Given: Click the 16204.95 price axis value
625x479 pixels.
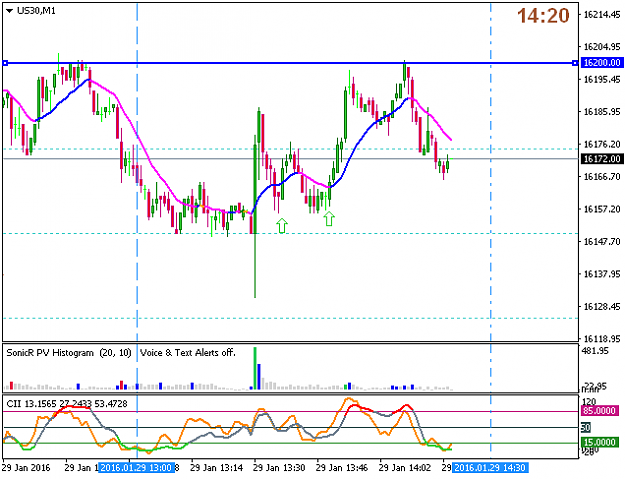Looking at the screenshot, I should point(602,47).
